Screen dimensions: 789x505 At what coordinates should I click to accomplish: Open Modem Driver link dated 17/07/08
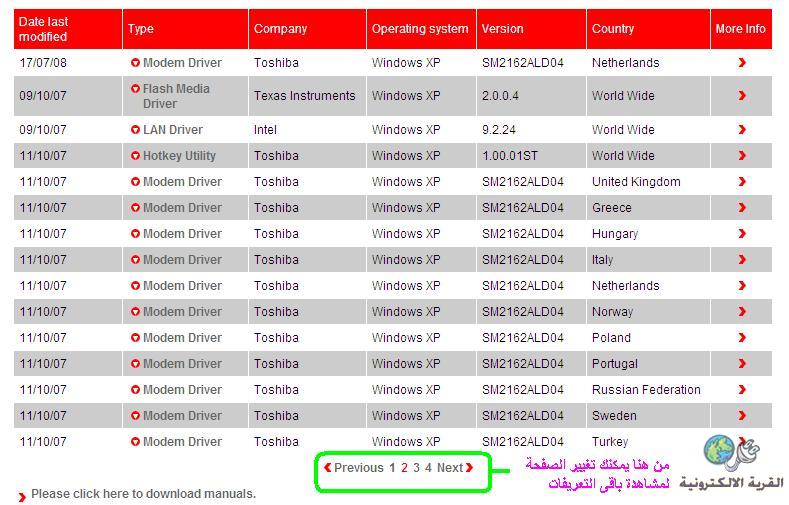pos(182,63)
